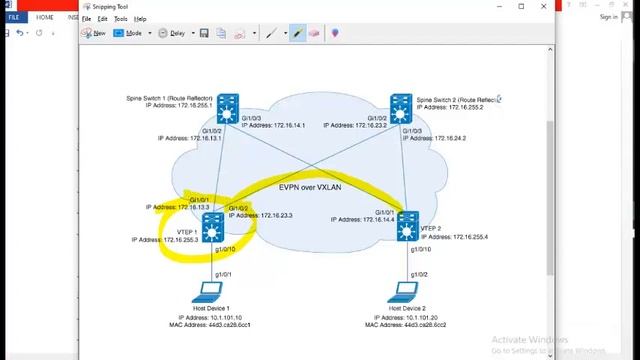Click the 'VTEP 1' label
This screenshot has width=640, height=360.
187,232
